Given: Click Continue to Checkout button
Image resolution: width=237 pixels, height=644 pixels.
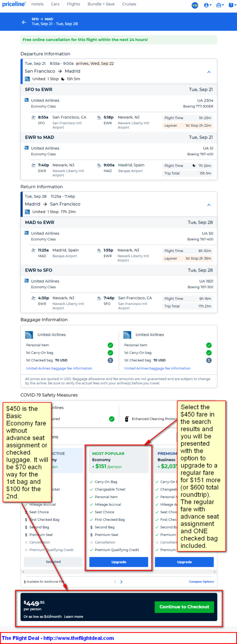Looking at the screenshot, I should point(184,607).
